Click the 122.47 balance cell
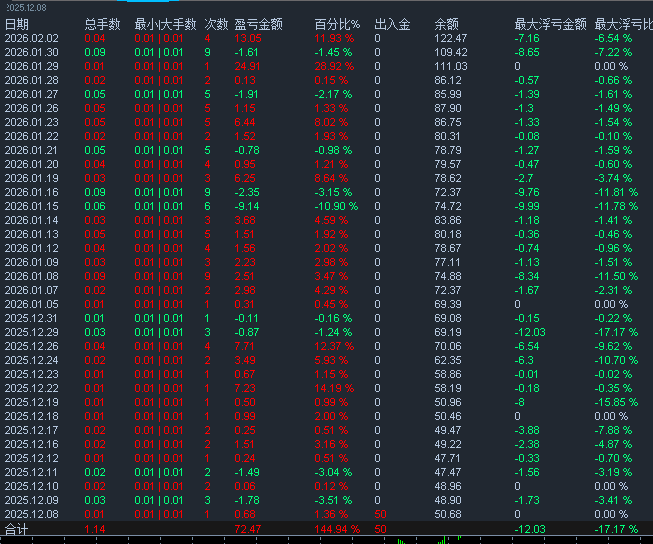This screenshot has width=653, height=544. point(451,38)
